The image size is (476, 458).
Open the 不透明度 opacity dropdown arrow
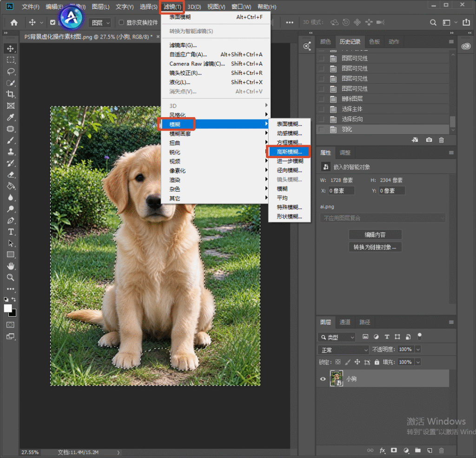pos(418,350)
